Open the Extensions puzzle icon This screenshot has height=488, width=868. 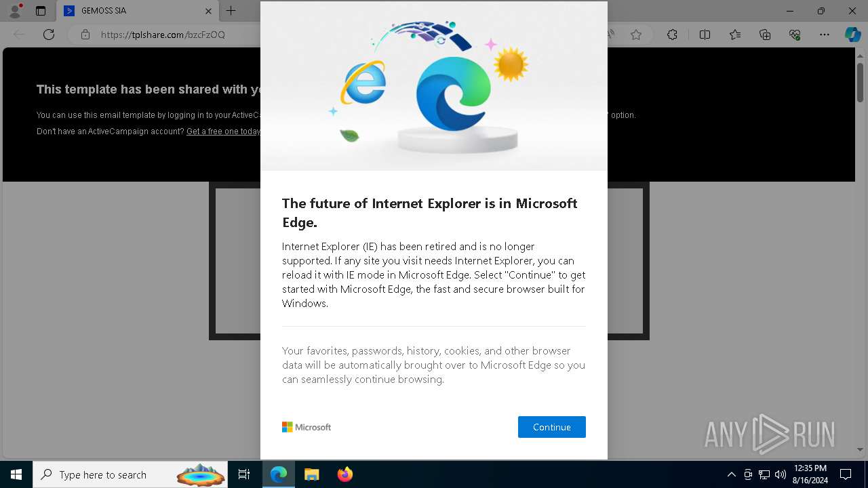coord(672,35)
